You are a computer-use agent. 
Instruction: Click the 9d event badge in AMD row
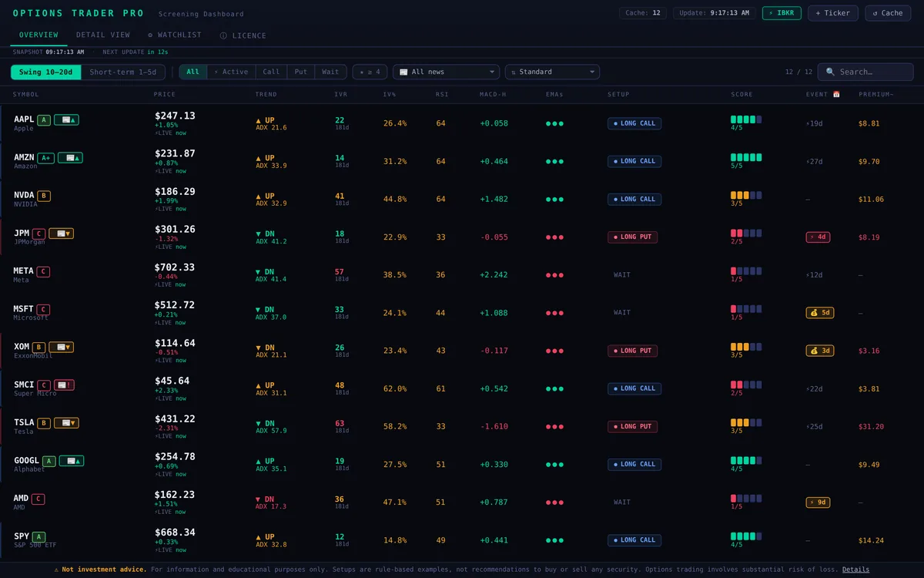(x=818, y=502)
